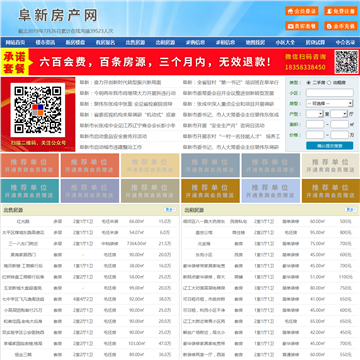This screenshot has height=360, width=360.
Task: Click the blue 确认提交搜索 search button
Action: click(x=330, y=146)
